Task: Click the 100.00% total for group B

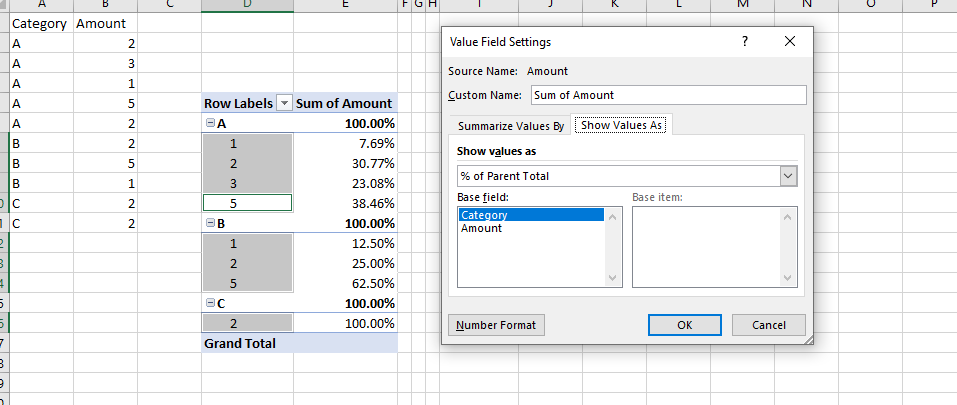Action: (x=345, y=223)
